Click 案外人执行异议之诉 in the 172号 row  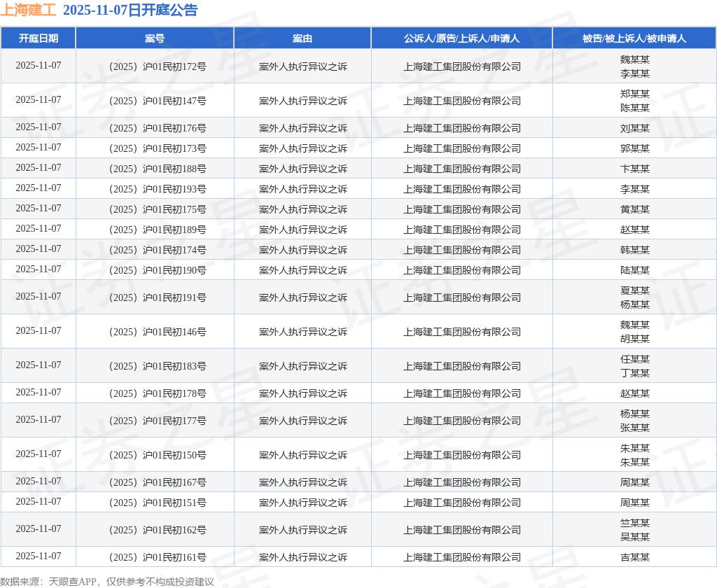point(302,66)
